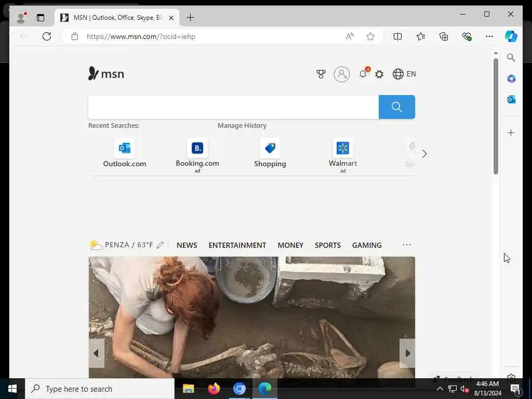The image size is (532, 399).
Task: Toggle the split screen icon
Action: click(x=397, y=36)
